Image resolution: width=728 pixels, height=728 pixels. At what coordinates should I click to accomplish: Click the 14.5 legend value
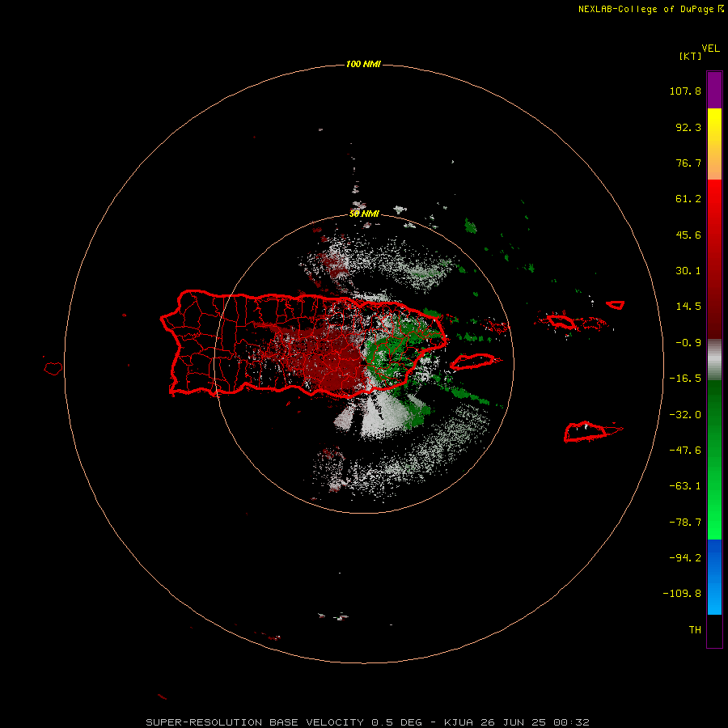click(688, 307)
